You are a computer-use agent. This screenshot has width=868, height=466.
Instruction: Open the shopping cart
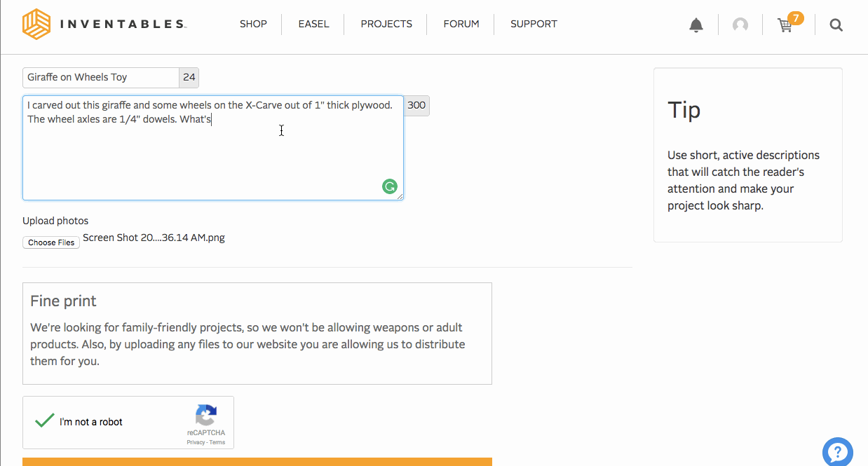[x=785, y=25]
